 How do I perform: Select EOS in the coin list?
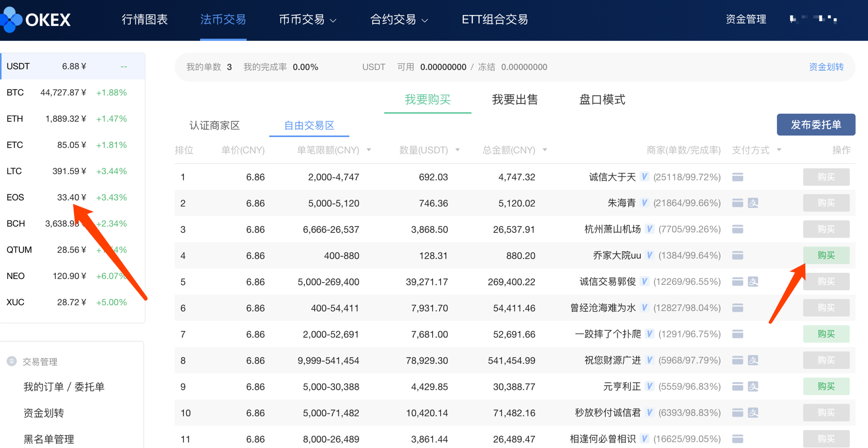coord(73,197)
